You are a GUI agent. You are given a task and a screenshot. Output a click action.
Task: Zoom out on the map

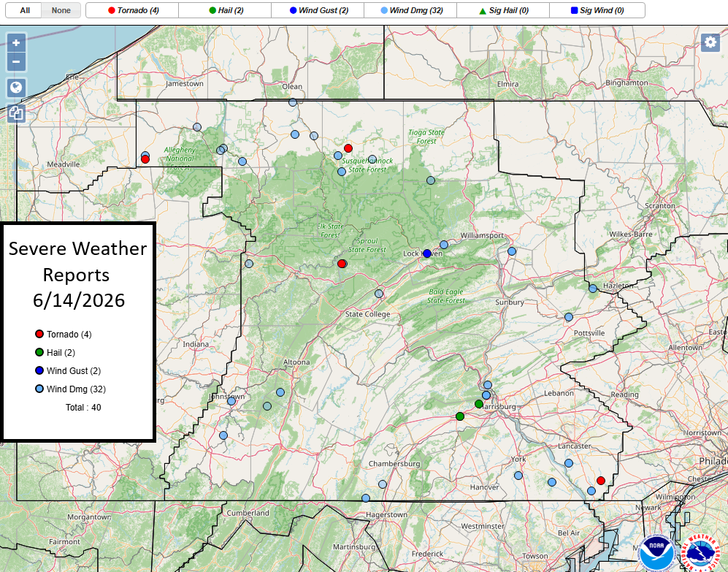[x=16, y=61]
